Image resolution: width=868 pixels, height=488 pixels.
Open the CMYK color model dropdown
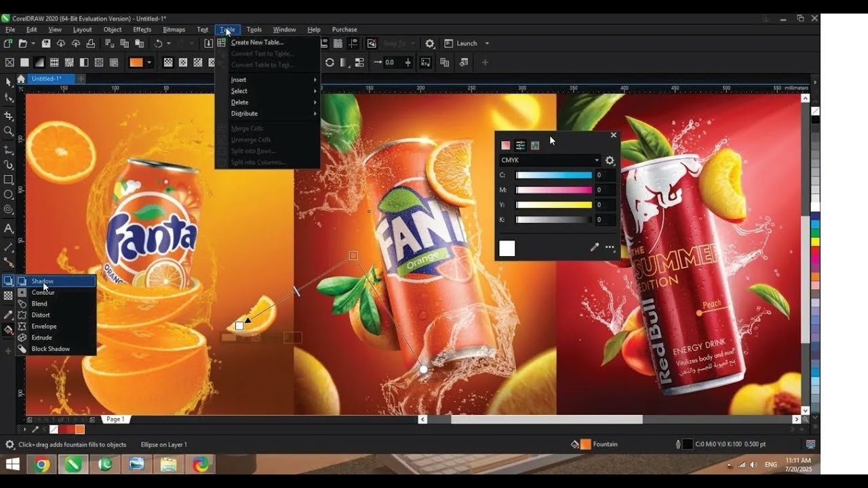click(550, 161)
